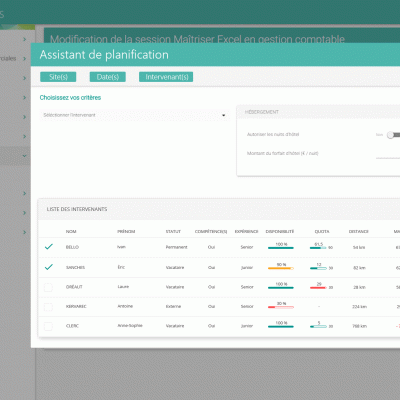Click the BELLO 100% availability bar

coord(281,248)
